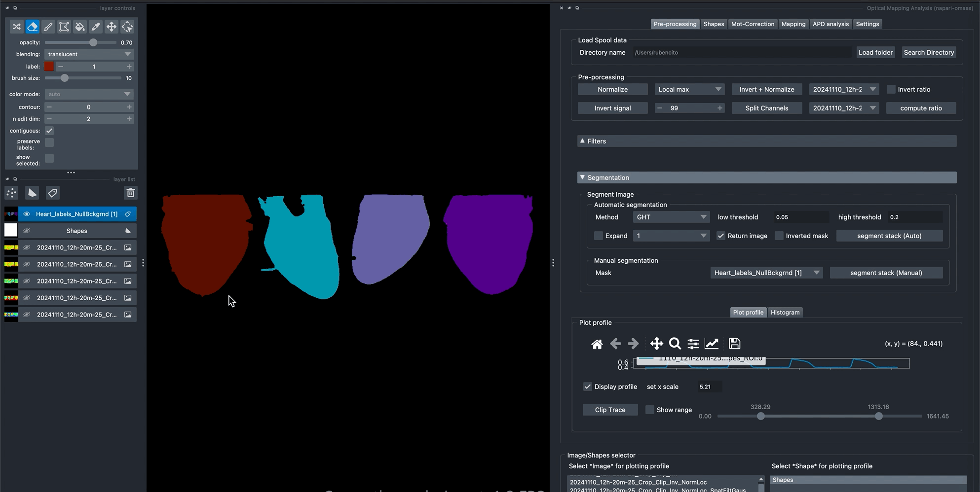Select the shuffle colors tool
This screenshot has width=980, height=492.
17,27
